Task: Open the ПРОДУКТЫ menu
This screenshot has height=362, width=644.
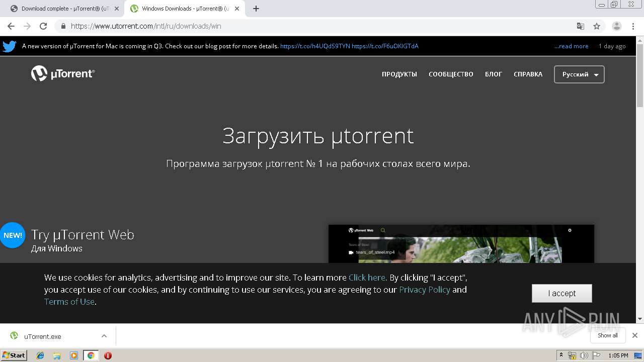Action: point(399,74)
